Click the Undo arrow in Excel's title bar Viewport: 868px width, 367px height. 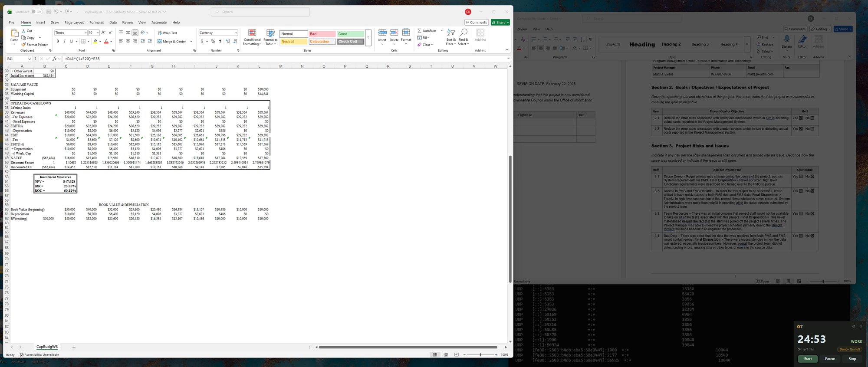point(56,12)
